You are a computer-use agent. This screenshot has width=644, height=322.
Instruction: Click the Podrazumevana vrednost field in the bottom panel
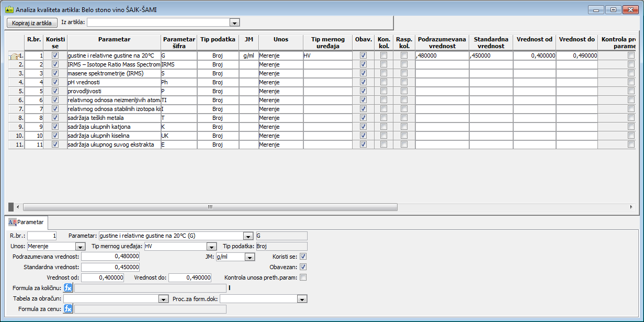(x=110, y=257)
